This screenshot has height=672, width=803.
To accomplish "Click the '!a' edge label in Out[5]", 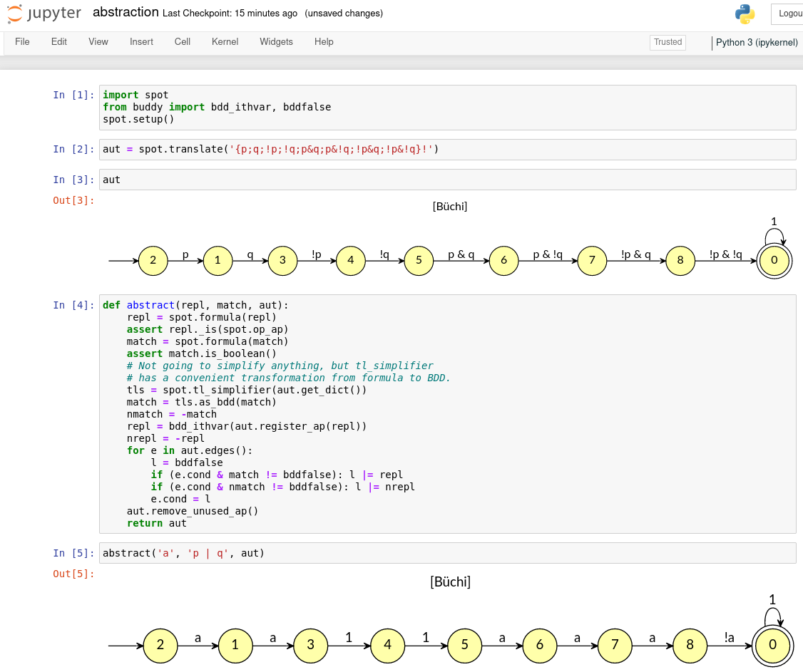I will coord(730,638).
